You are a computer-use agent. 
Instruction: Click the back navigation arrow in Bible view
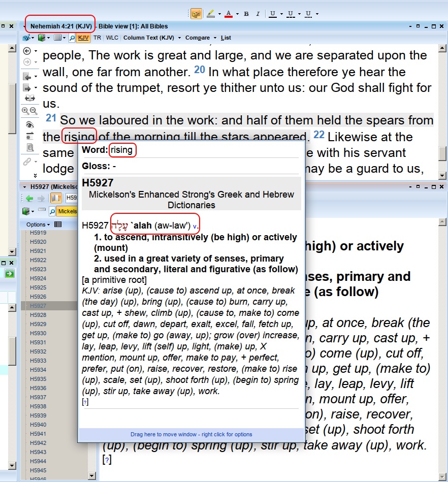click(x=27, y=51)
